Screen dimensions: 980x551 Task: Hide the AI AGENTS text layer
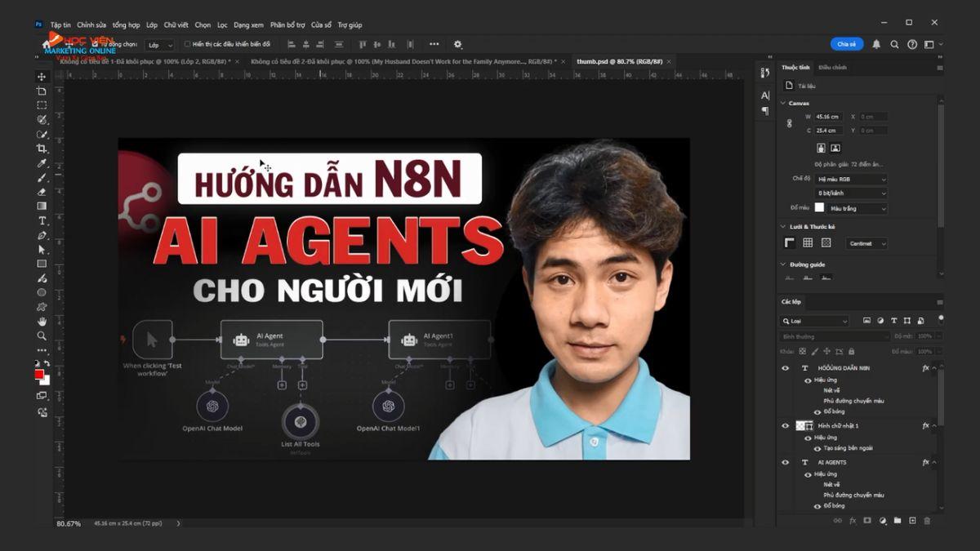tap(785, 462)
